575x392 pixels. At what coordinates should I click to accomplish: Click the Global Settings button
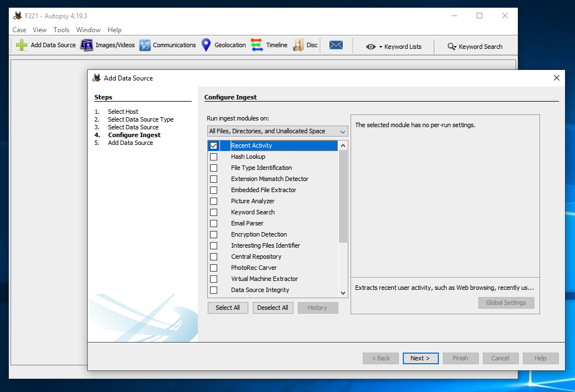click(506, 303)
